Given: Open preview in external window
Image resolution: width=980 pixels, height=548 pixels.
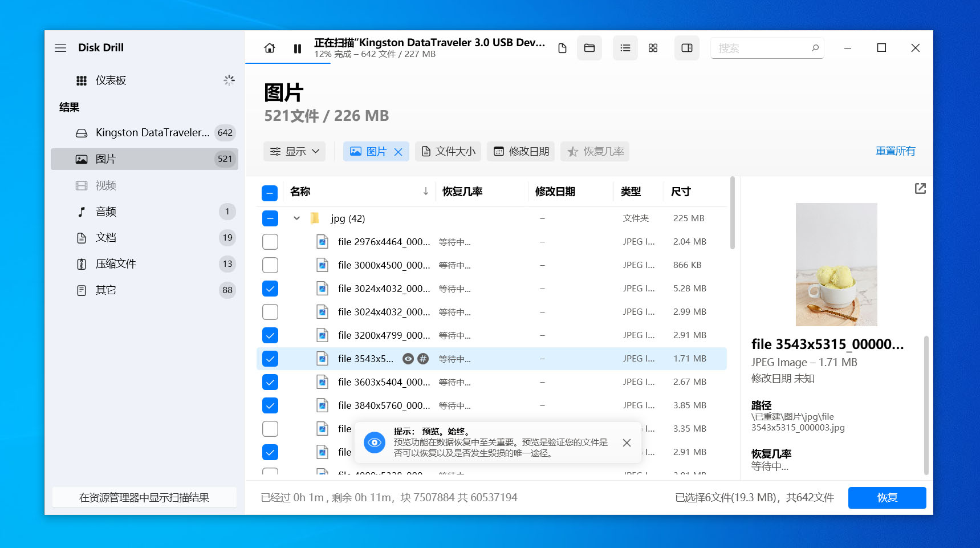Looking at the screenshot, I should 920,189.
